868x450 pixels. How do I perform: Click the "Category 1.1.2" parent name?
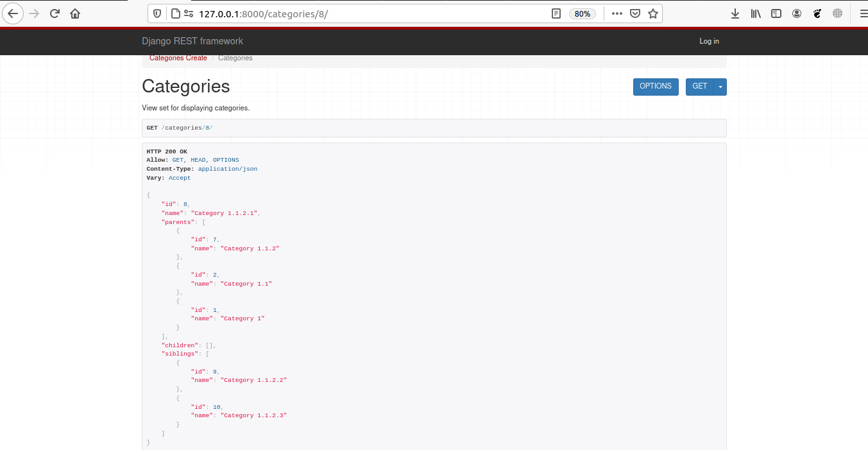click(250, 248)
